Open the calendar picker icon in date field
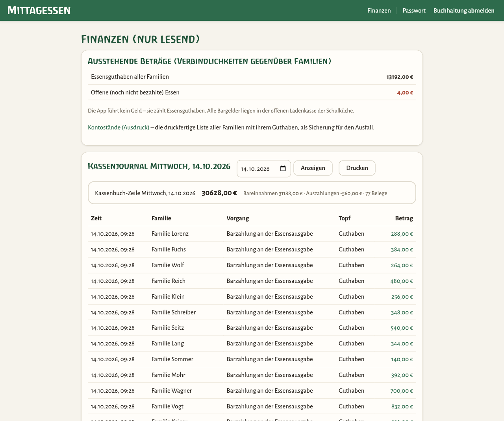Screen dimensions: 504x421 click(283, 169)
